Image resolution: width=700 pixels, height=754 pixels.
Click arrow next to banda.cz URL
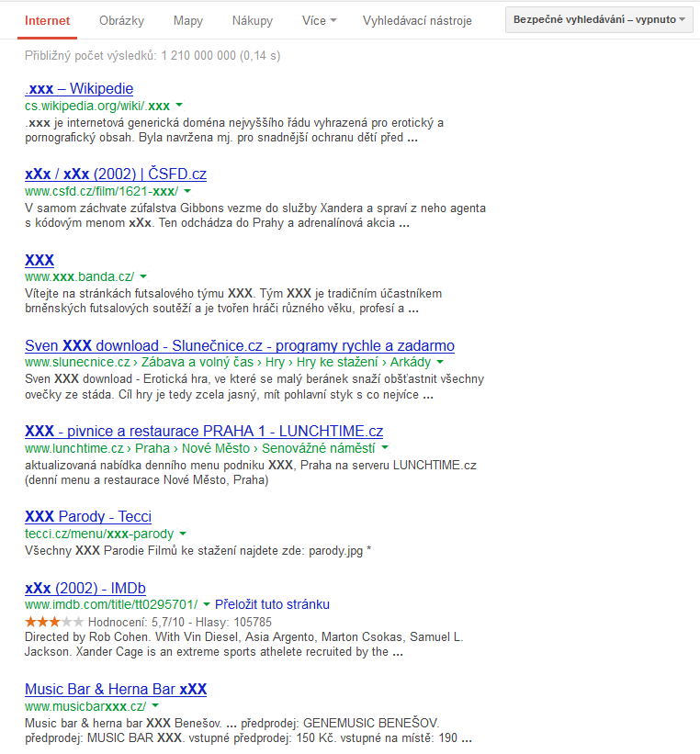(x=143, y=276)
